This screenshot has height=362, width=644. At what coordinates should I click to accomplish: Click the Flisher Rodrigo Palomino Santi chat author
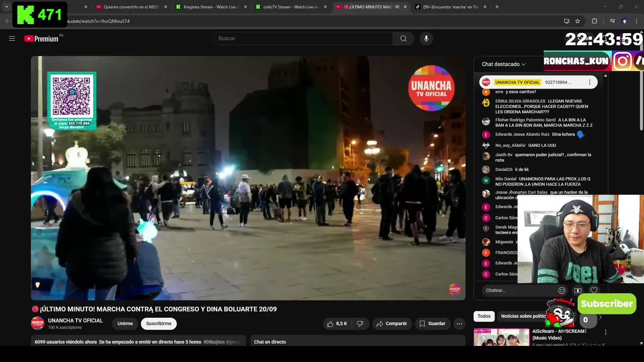pos(525,120)
